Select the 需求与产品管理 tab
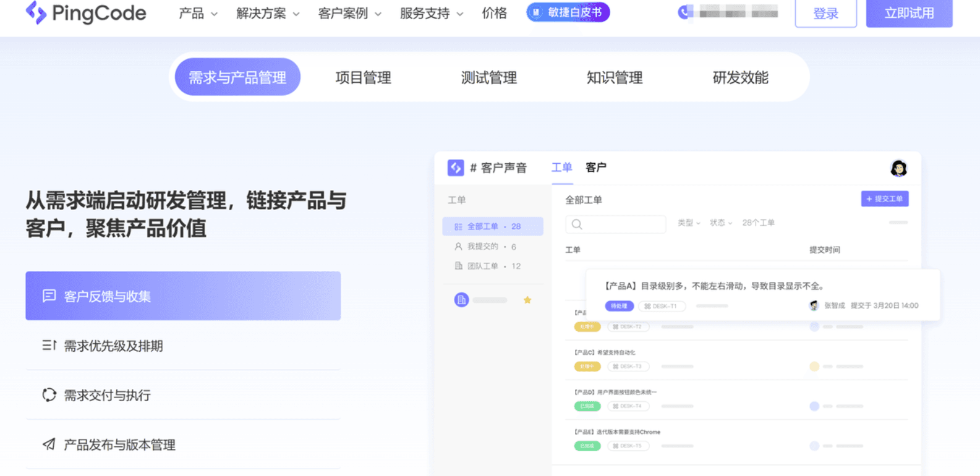Screen dimensions: 980x476 click(x=237, y=77)
